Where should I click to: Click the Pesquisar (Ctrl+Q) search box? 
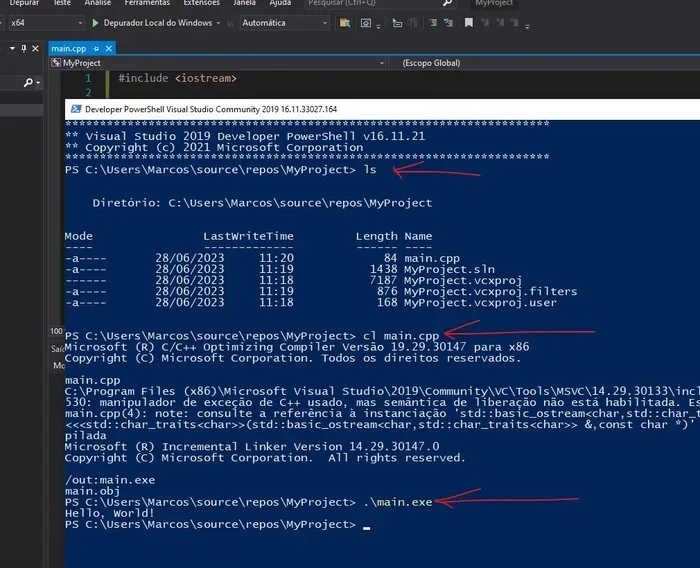[x=379, y=3]
